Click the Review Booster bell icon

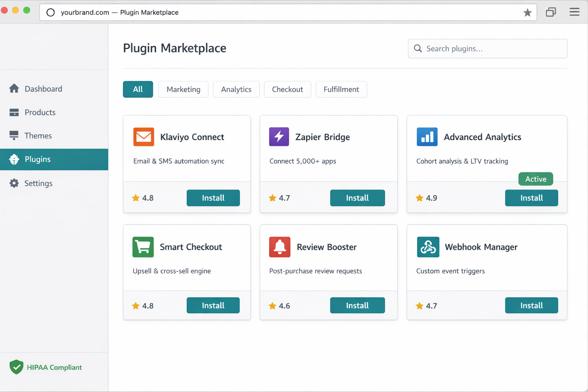[x=280, y=247]
